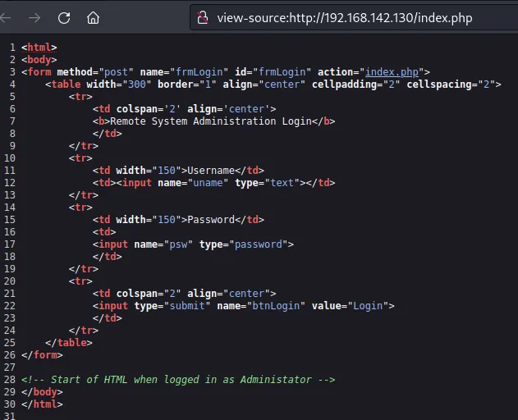The width and height of the screenshot is (518, 420).
Task: Click the "submit" type value on line 22
Action: tap(187, 306)
